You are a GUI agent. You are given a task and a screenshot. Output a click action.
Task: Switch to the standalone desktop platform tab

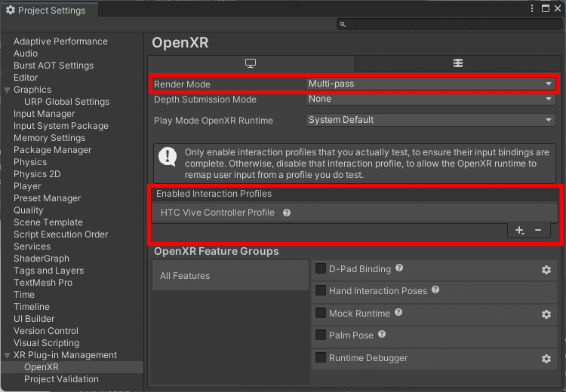tap(251, 63)
